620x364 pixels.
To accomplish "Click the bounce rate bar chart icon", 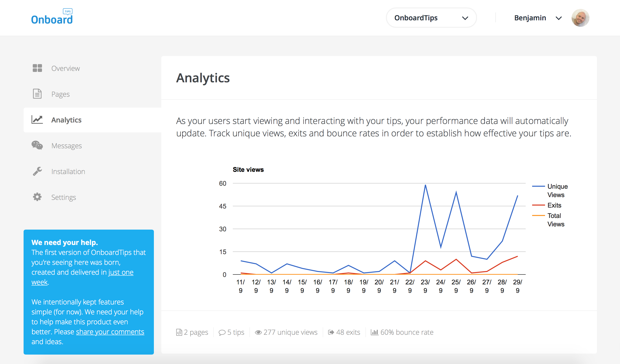I will (x=374, y=332).
